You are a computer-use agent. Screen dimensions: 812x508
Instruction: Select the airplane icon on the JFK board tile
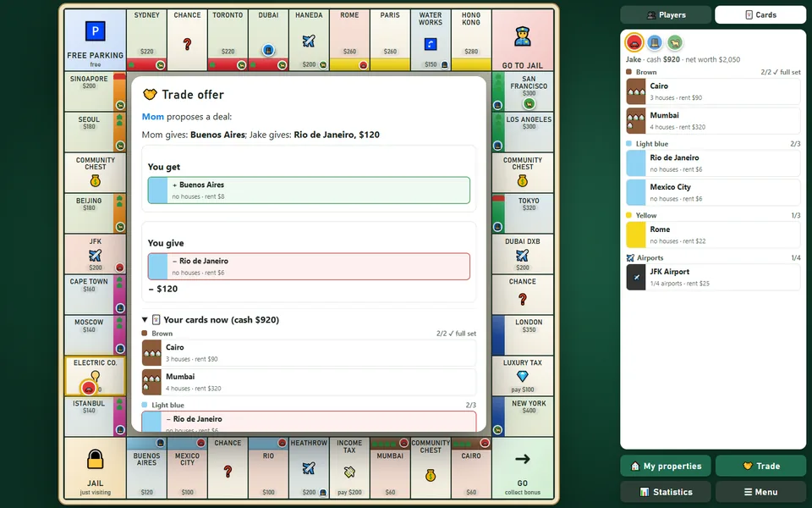tap(96, 255)
